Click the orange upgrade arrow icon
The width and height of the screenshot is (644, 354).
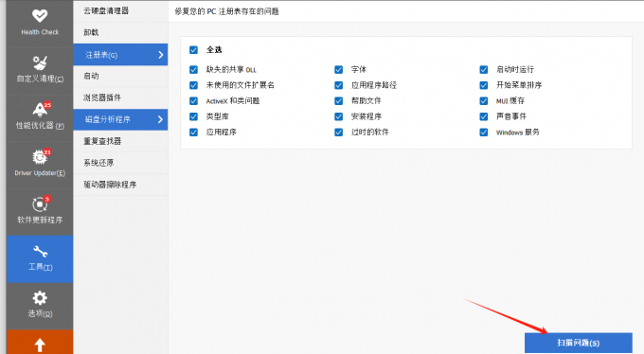40,345
